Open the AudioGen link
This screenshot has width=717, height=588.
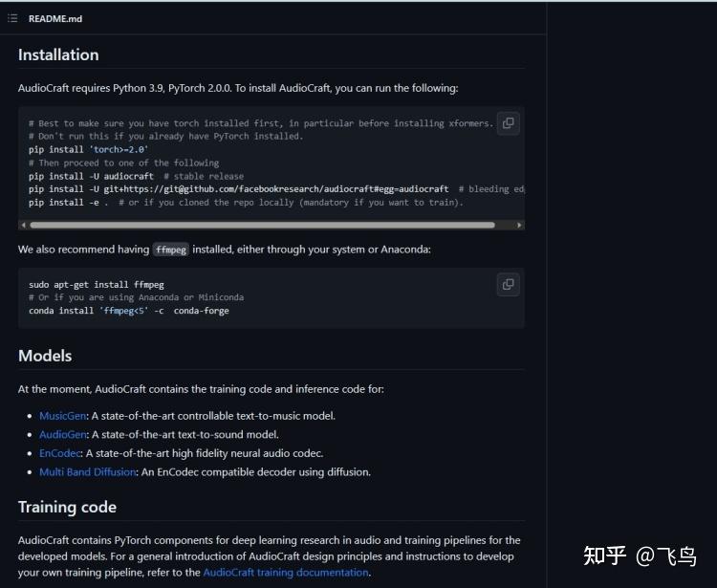coord(63,434)
